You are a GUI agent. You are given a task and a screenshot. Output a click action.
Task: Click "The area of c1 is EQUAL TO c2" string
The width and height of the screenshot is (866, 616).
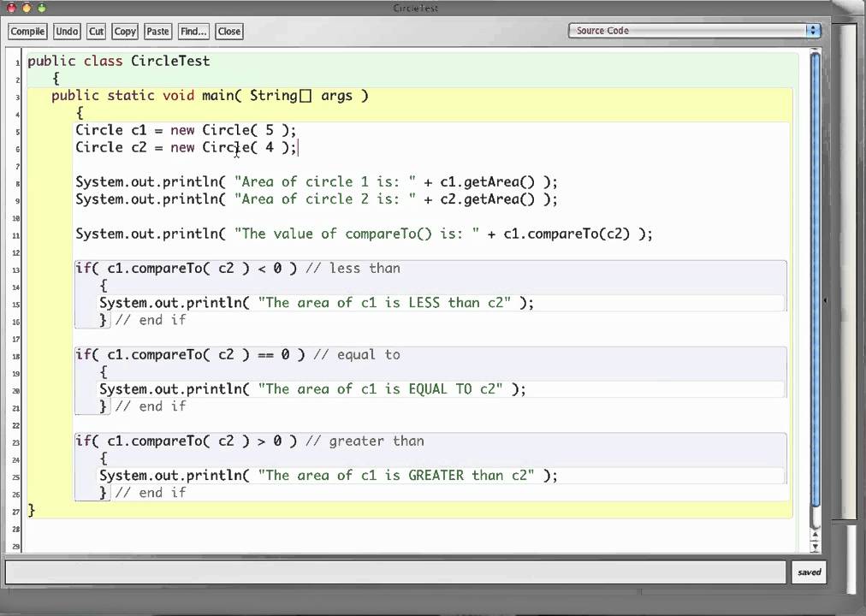[x=381, y=389]
